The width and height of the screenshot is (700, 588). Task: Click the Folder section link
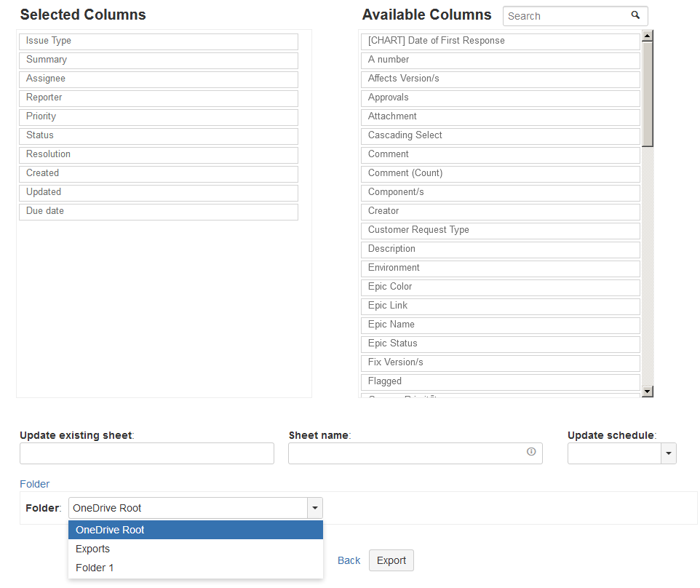(x=35, y=484)
